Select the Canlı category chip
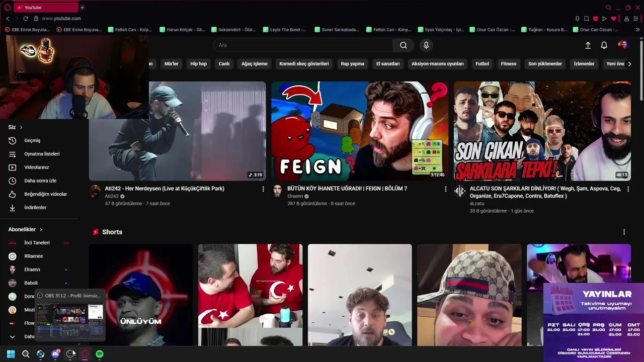The image size is (644, 362). (x=224, y=64)
